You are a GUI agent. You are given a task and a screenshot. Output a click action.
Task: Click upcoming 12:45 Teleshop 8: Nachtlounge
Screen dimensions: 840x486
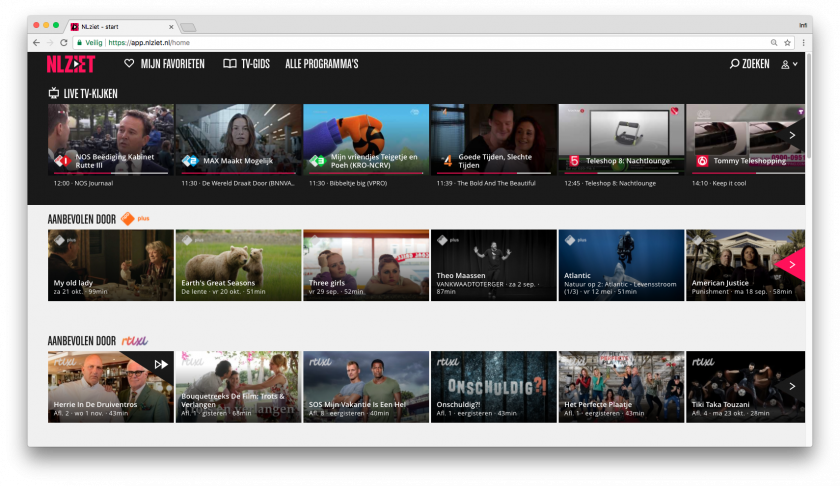tap(610, 183)
